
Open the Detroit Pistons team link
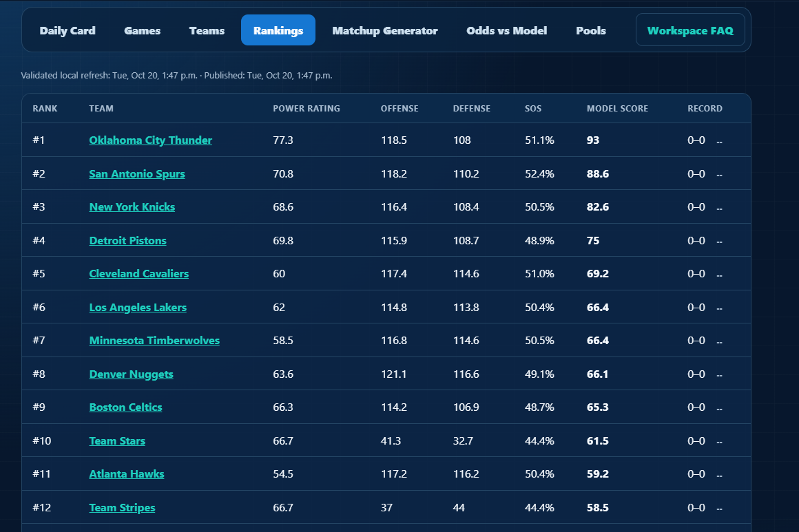pos(128,240)
